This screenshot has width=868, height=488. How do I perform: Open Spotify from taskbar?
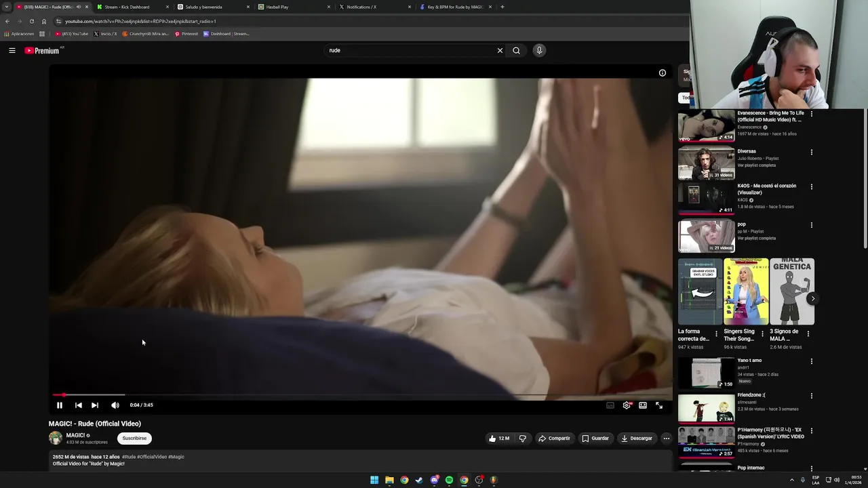pyautogui.click(x=449, y=480)
